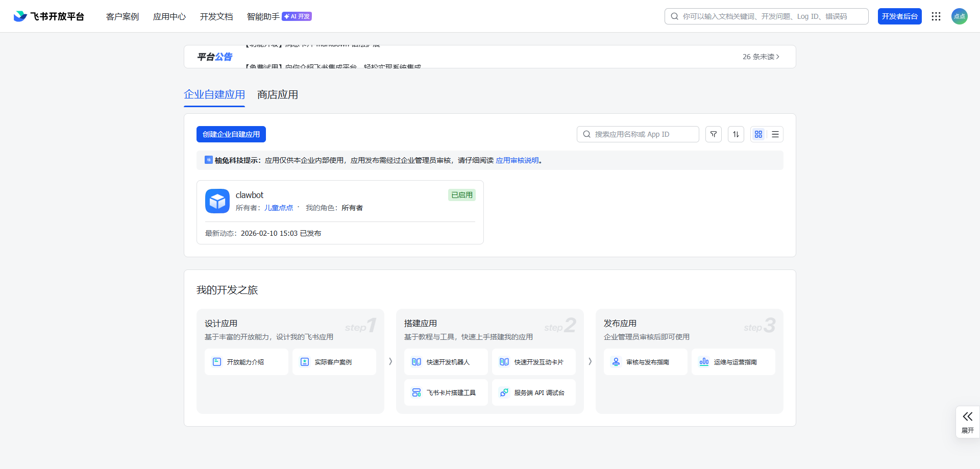Screen dimensions: 980x469
Task: Open 审核与发布指南
Action: (646, 362)
